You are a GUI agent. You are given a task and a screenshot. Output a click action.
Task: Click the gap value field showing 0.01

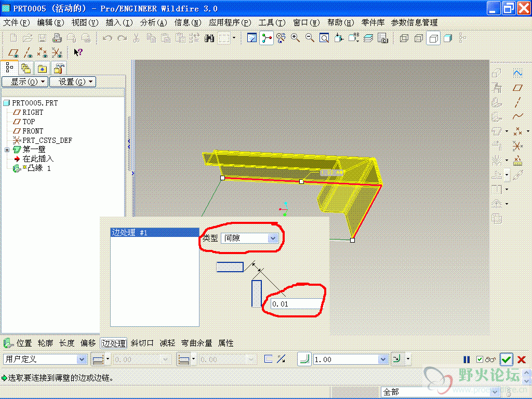point(297,304)
